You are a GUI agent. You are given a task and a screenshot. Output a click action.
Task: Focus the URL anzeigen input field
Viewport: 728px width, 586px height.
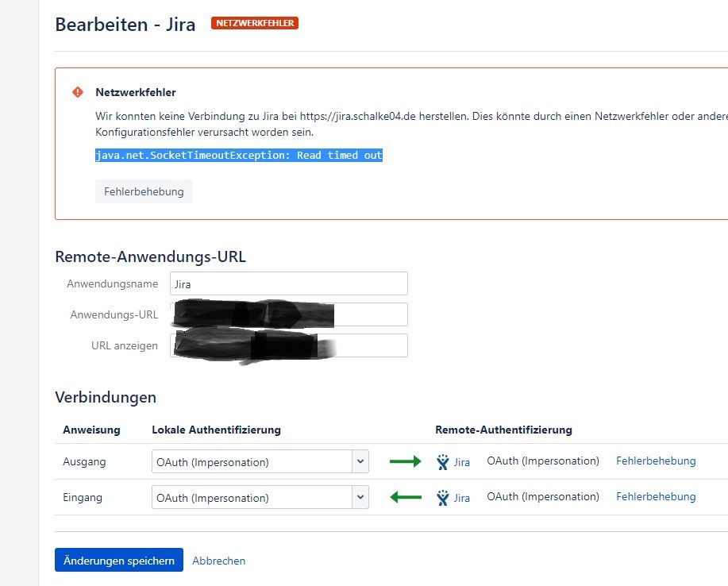point(289,345)
